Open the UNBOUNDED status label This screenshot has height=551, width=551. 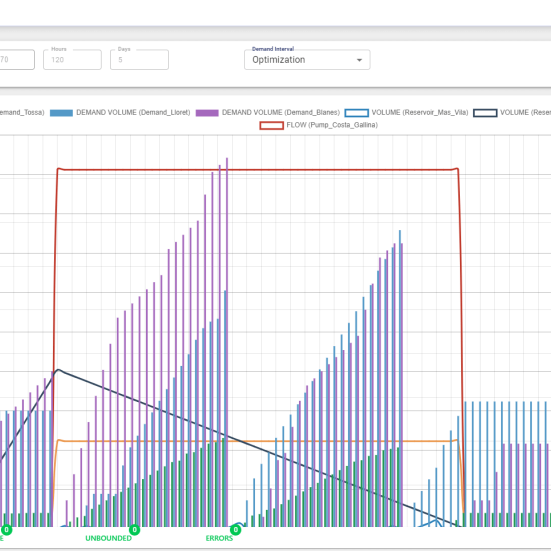pos(109,538)
